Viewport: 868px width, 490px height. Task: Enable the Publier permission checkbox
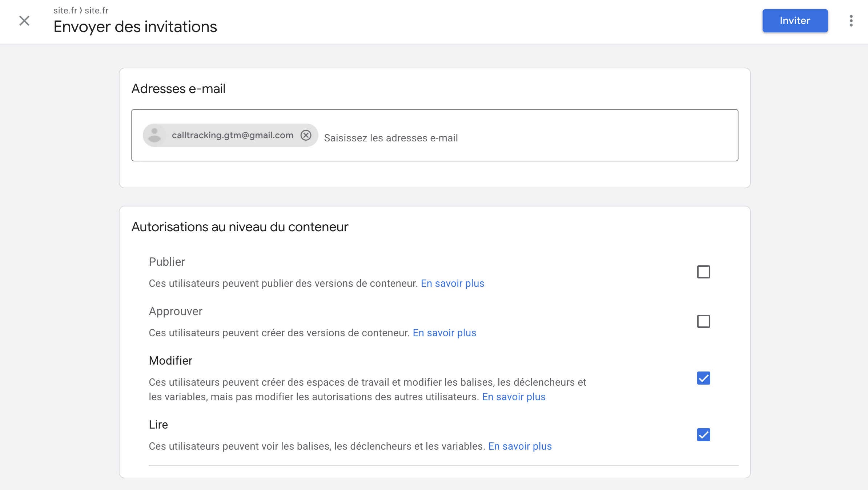(x=703, y=272)
